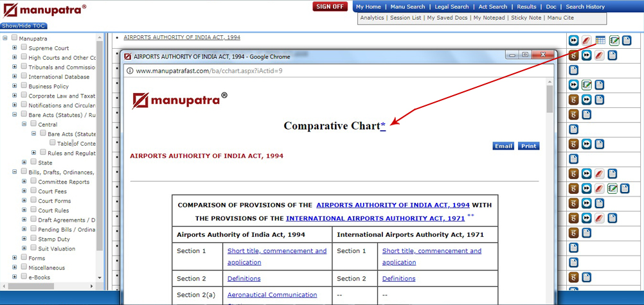The image size is (644, 305).
Task: Check the Stamp Duty checkbox
Action: pyautogui.click(x=33, y=238)
